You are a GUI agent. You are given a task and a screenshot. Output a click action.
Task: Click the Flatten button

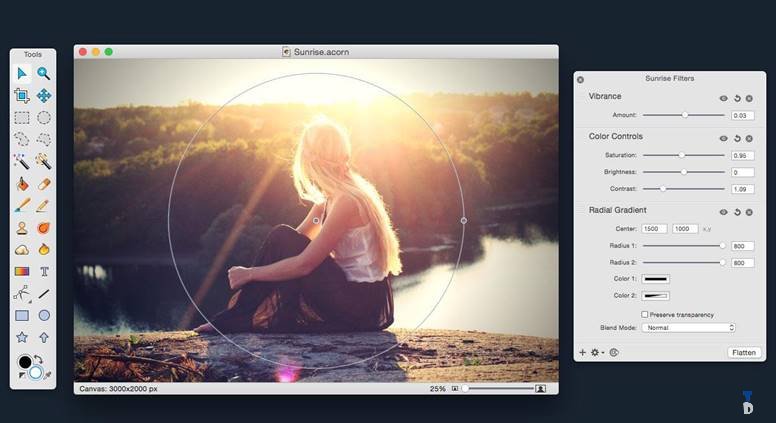tap(744, 352)
